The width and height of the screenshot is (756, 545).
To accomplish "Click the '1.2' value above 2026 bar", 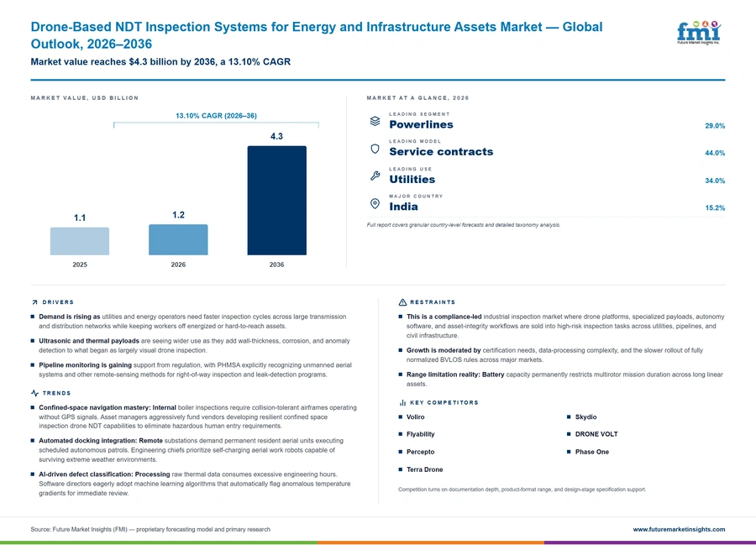I will [178, 215].
